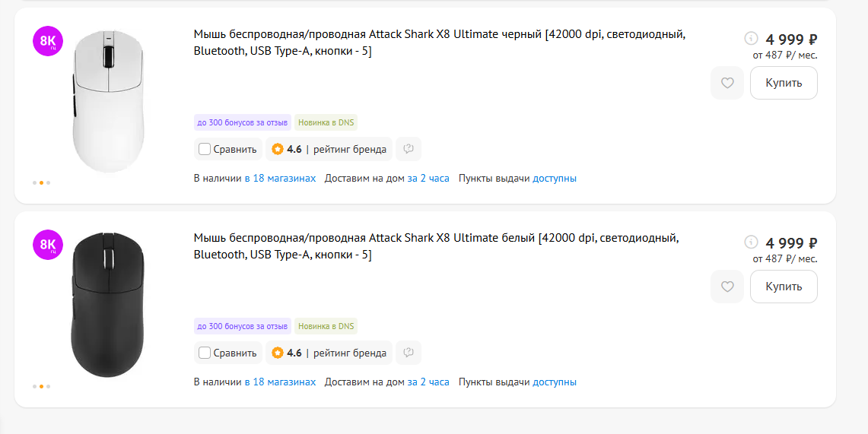Open the black mouse product thumbnail
Screen dimensions: 868x434
pos(108,306)
